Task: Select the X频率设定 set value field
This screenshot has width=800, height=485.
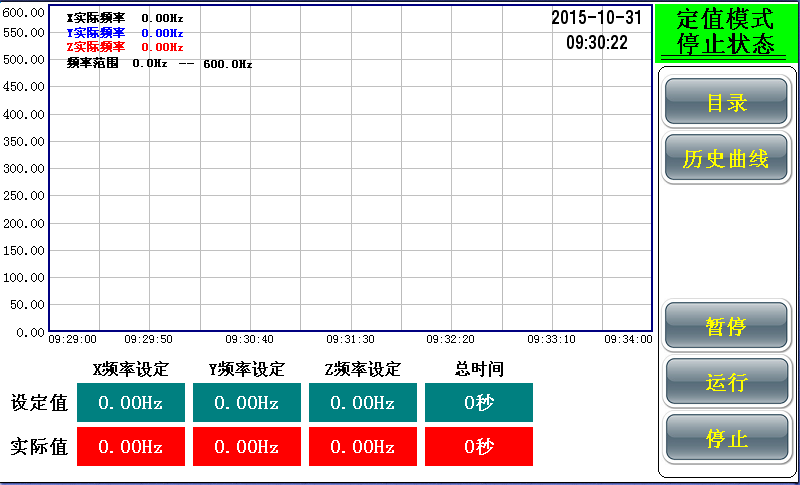Action: click(131, 403)
